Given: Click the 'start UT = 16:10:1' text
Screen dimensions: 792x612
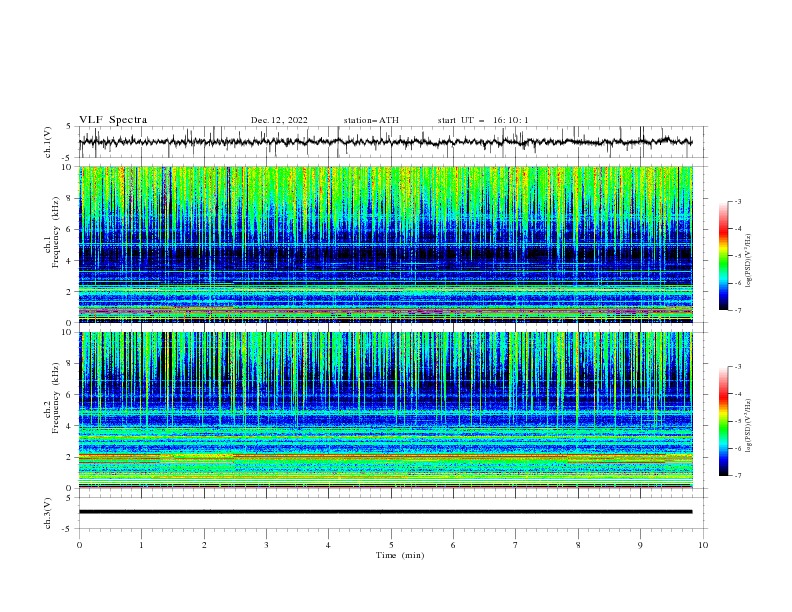Looking at the screenshot, I should 483,120.
